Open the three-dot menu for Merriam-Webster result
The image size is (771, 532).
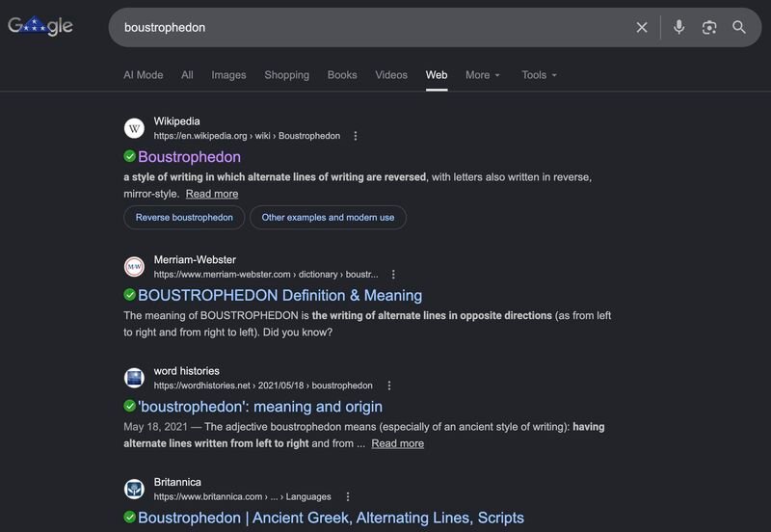[393, 275]
